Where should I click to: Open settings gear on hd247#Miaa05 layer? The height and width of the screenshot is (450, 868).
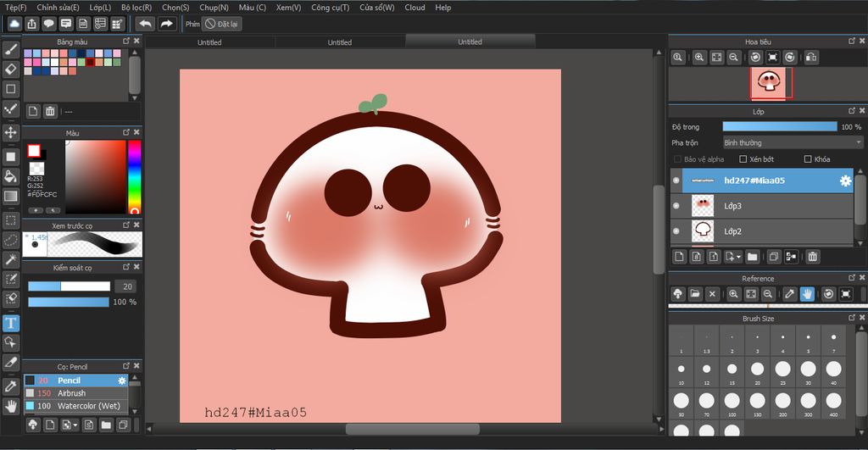click(x=845, y=181)
